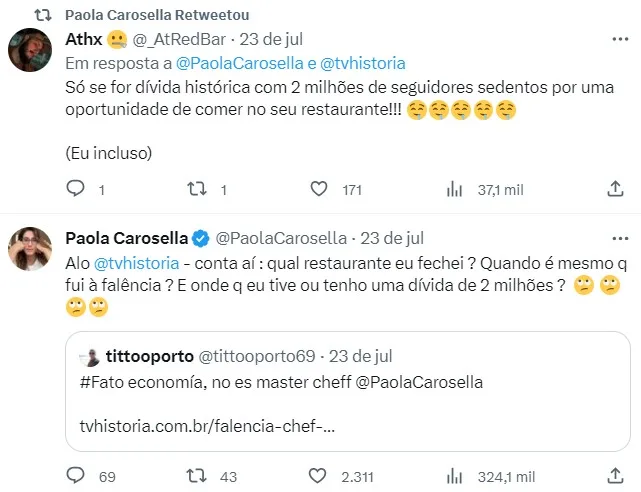
Task: Reply to Paola Carosella's tweet
Action: pyautogui.click(x=76, y=477)
